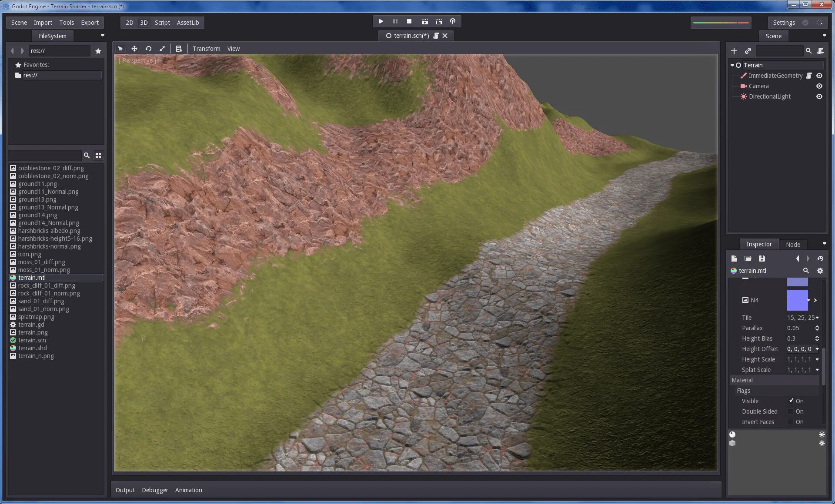Select the Move tool in toolbar

pos(134,48)
